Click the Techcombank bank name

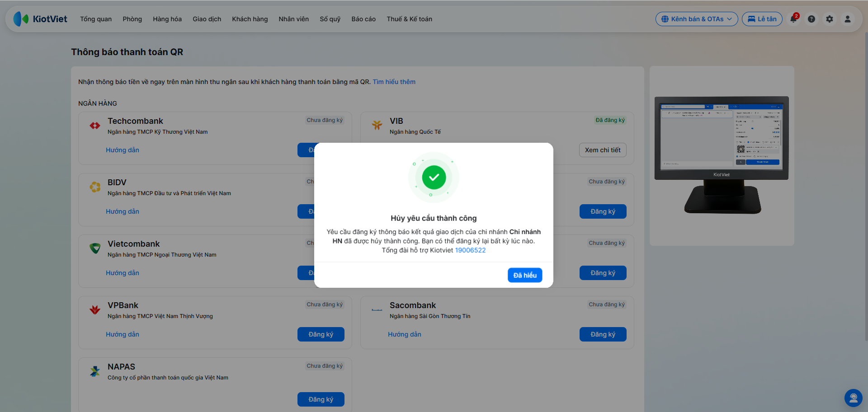point(135,121)
